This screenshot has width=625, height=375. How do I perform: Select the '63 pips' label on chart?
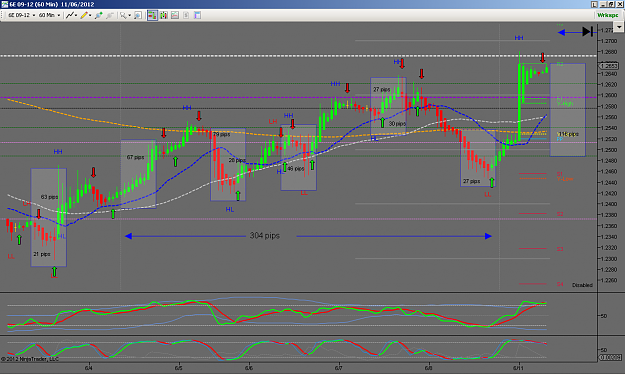tap(49, 197)
